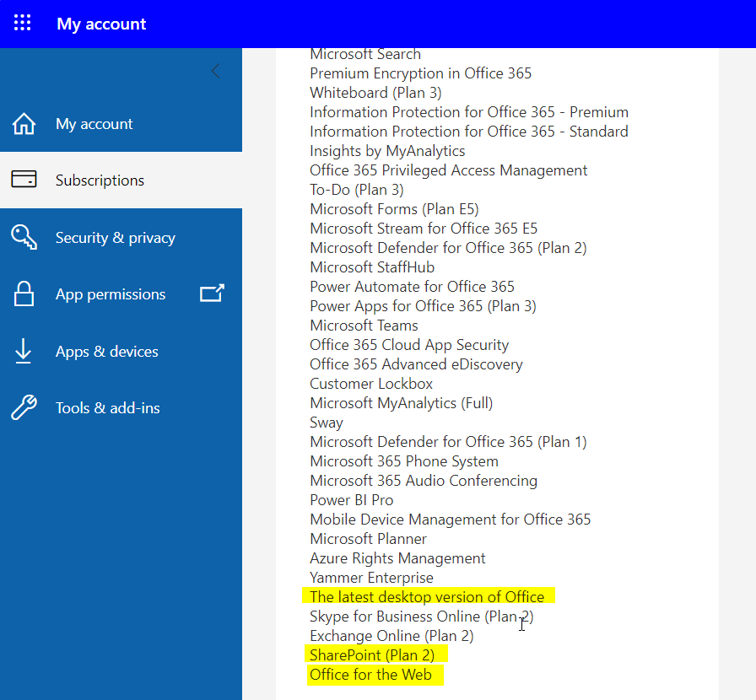
Task: Click the home icon beside My account
Action: [x=24, y=123]
